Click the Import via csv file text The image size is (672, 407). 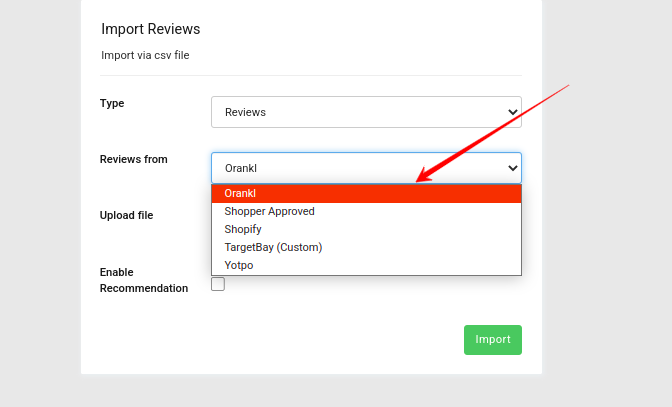145,55
